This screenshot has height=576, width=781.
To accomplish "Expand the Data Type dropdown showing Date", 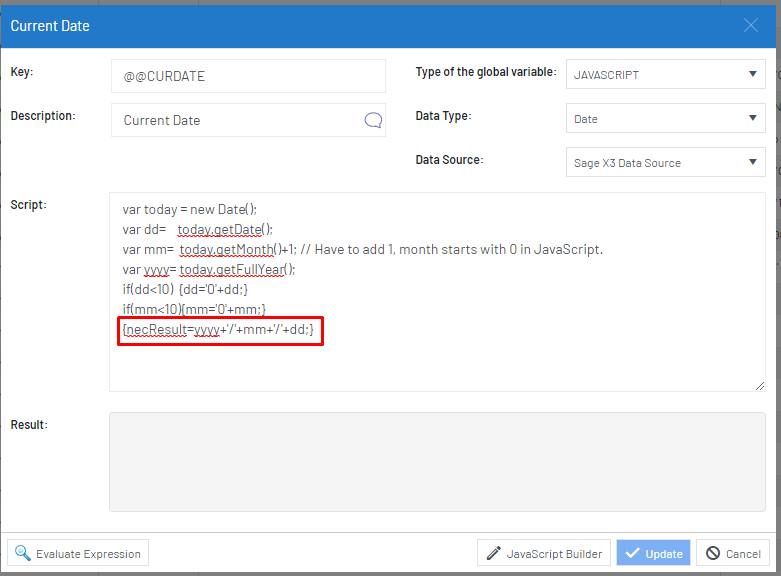I will (665, 118).
